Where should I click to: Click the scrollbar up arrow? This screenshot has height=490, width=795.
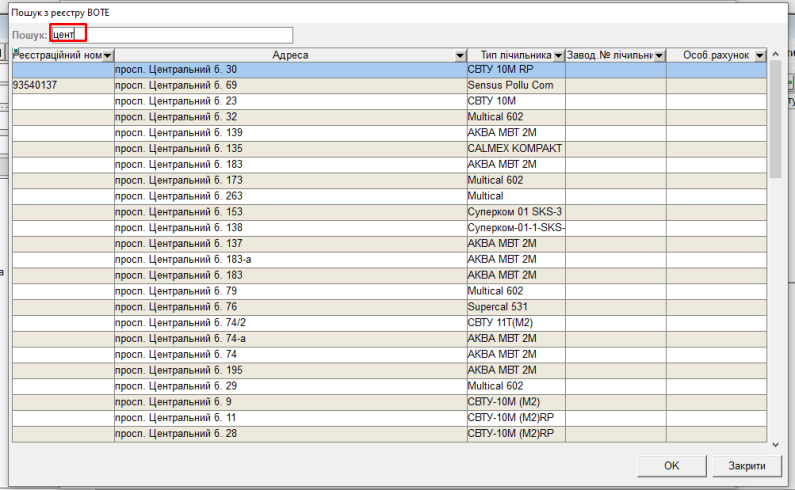[x=775, y=55]
